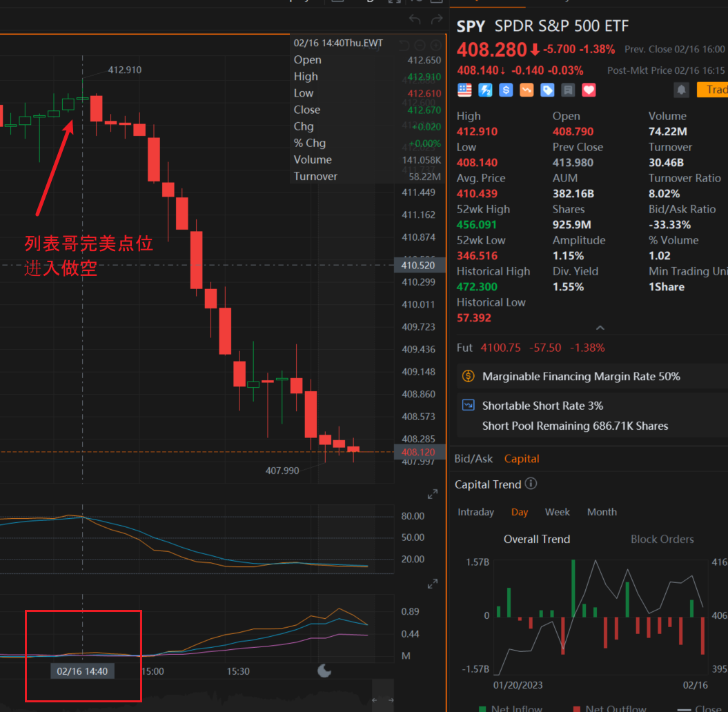Collapse the quote details with the chevron

[x=600, y=328]
